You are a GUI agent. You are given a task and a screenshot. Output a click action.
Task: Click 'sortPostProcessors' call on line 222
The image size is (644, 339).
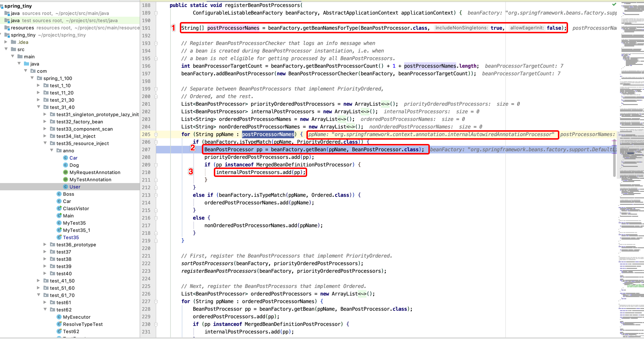click(x=207, y=263)
